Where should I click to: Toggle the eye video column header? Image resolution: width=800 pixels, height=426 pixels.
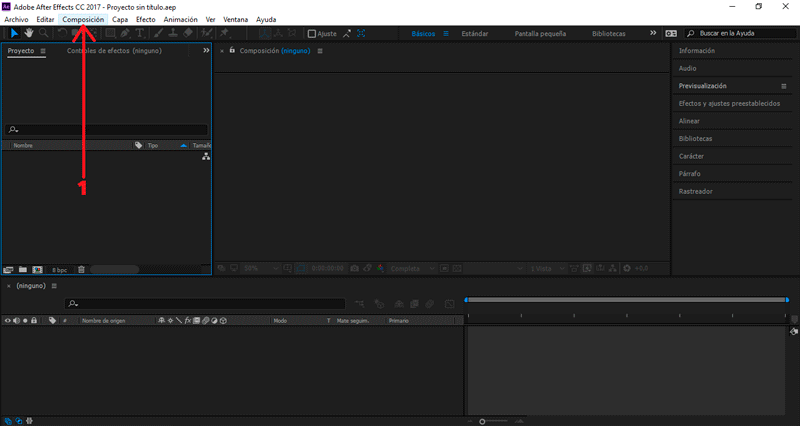coord(8,320)
